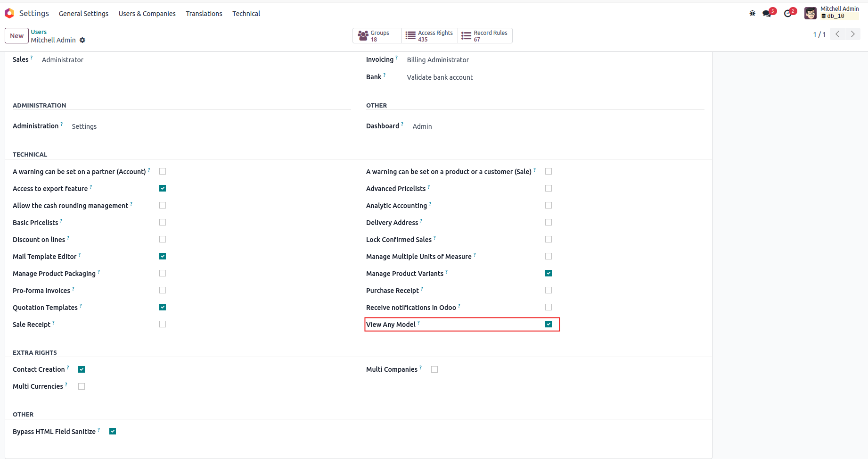Go to next record with right chevron

[x=853, y=34]
